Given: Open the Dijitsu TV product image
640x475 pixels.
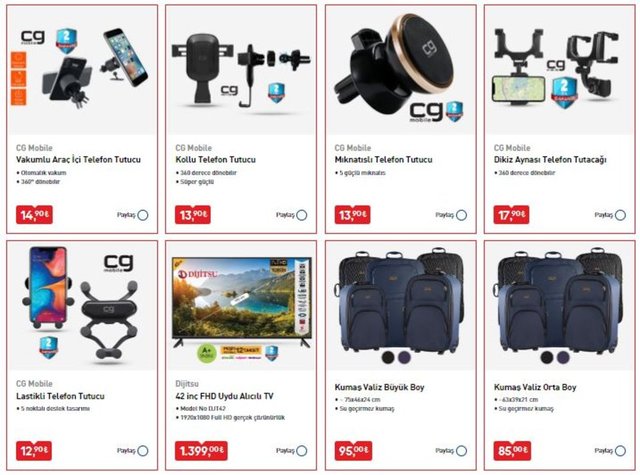Looking at the screenshot, I should click(x=241, y=305).
